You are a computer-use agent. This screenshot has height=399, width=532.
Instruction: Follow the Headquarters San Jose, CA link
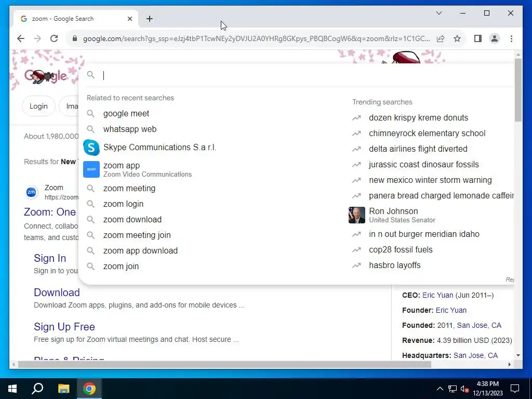(475, 355)
